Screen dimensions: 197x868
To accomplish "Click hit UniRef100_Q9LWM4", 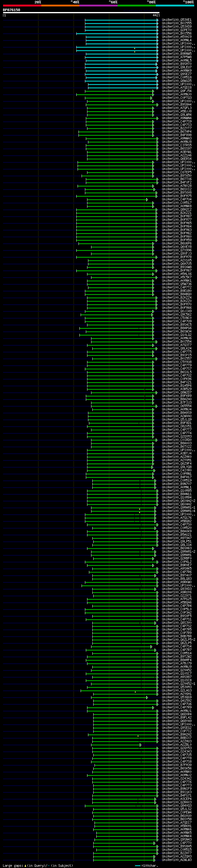I will (176, 115).
